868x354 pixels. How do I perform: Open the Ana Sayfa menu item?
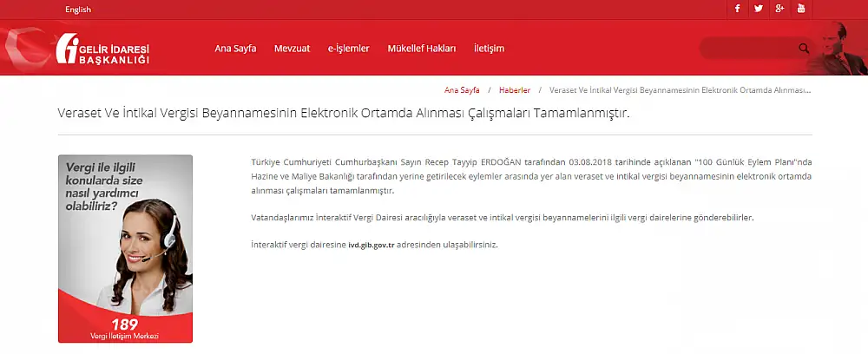(235, 49)
